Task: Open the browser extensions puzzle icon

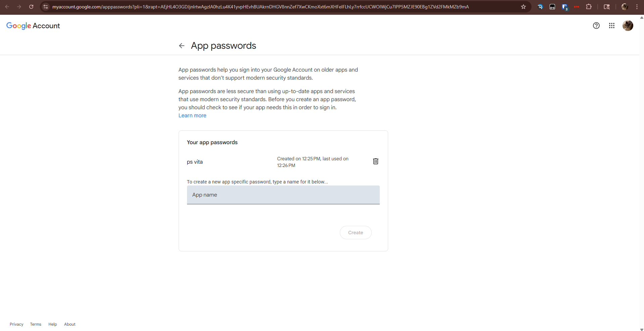Action: click(x=589, y=7)
